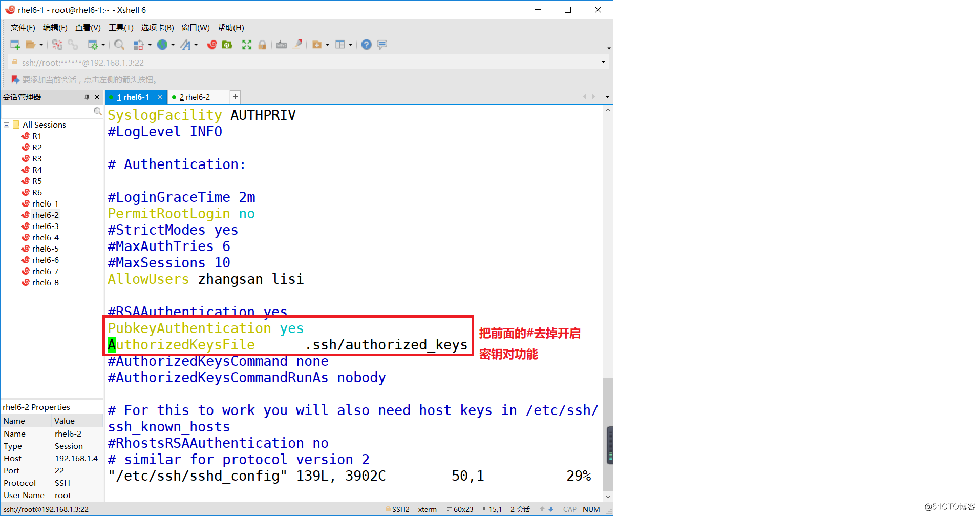Click the color scheme icon in toolbar
The width and height of the screenshot is (980, 516).
coord(138,45)
